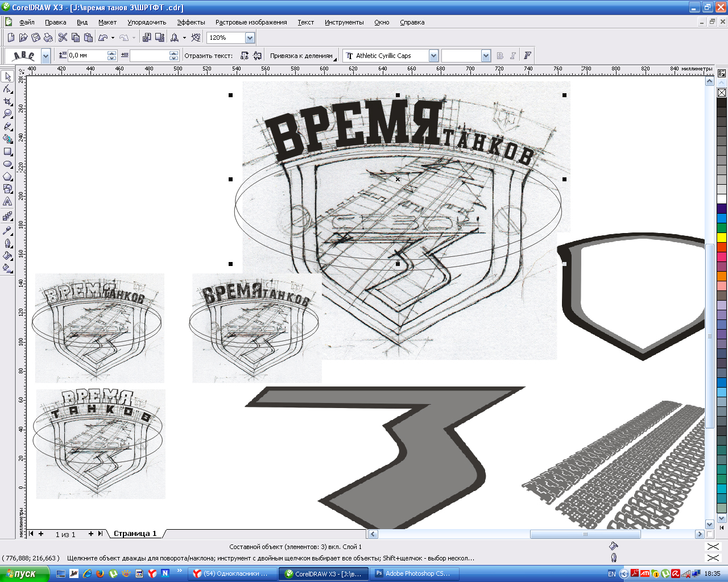Open the character formatting F button
Image resolution: width=728 pixels, height=582 pixels.
tap(527, 56)
